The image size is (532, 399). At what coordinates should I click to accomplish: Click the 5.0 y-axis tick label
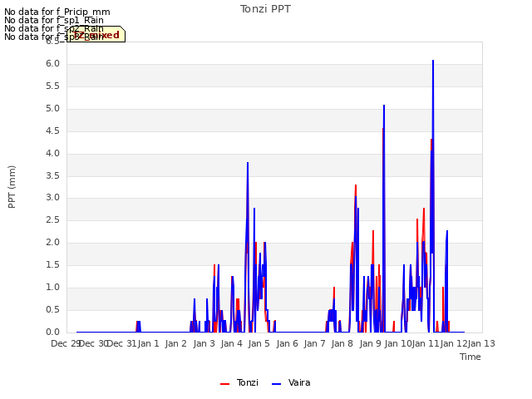[52, 109]
